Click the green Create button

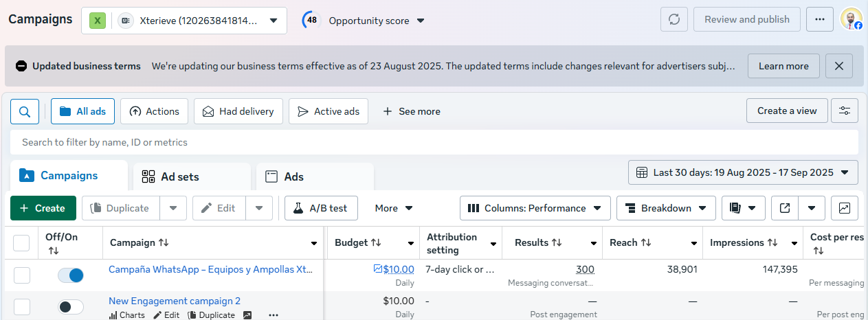point(43,208)
